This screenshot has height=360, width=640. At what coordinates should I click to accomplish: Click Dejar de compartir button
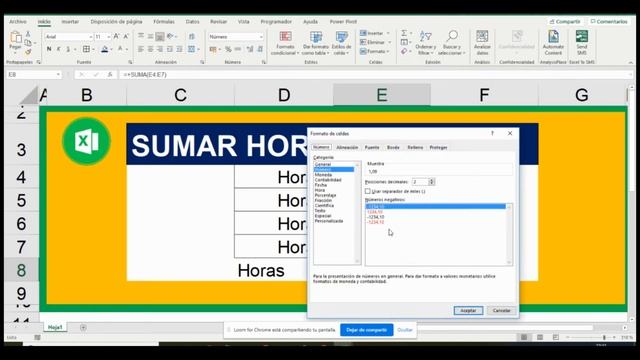click(367, 330)
